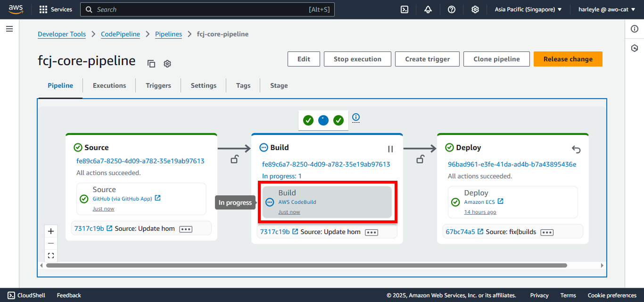Open external link beside GitHub (via GitHub App)
This screenshot has width=644, height=302.
coord(158,198)
